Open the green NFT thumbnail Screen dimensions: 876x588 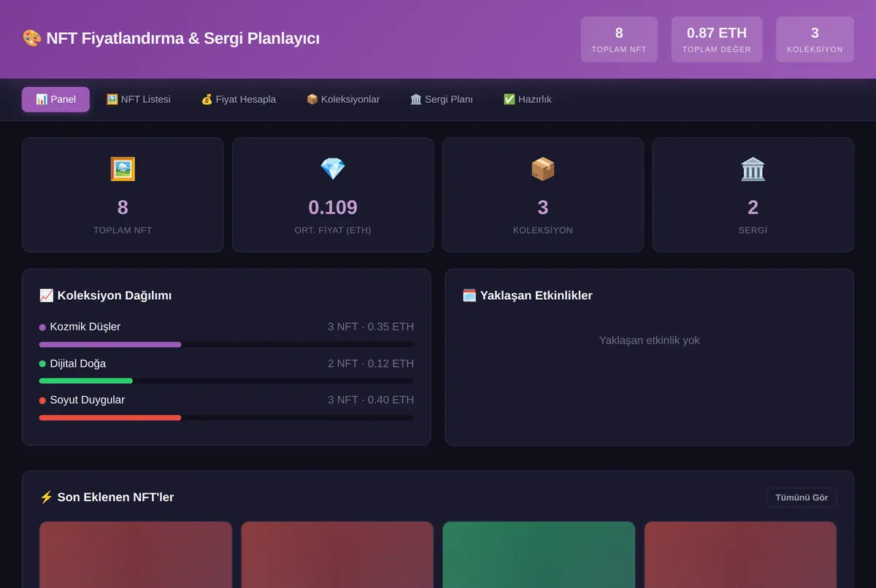click(539, 554)
